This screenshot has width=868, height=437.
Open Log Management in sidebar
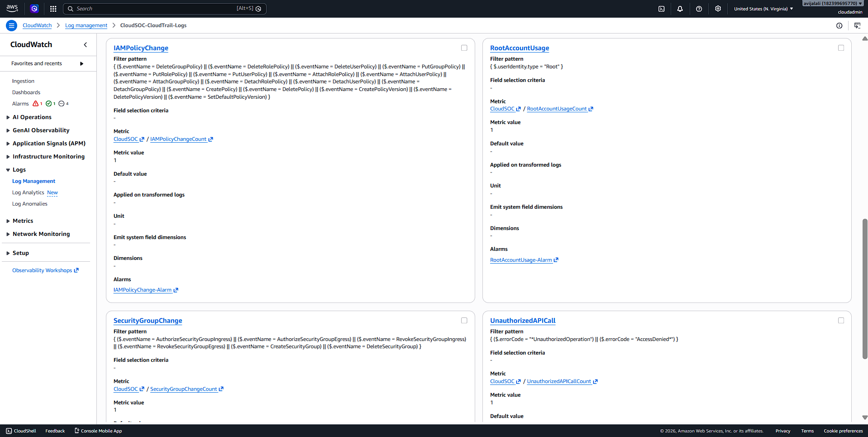(33, 181)
